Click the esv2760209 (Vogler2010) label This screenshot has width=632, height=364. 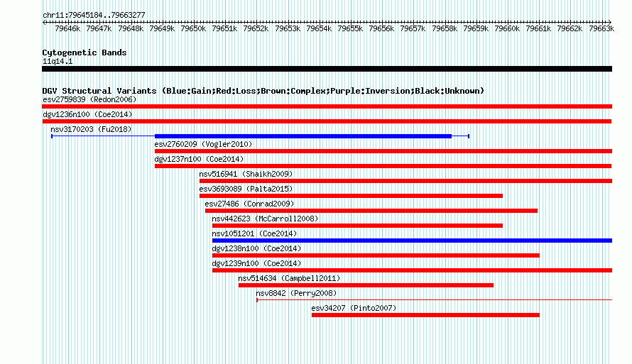203,144
